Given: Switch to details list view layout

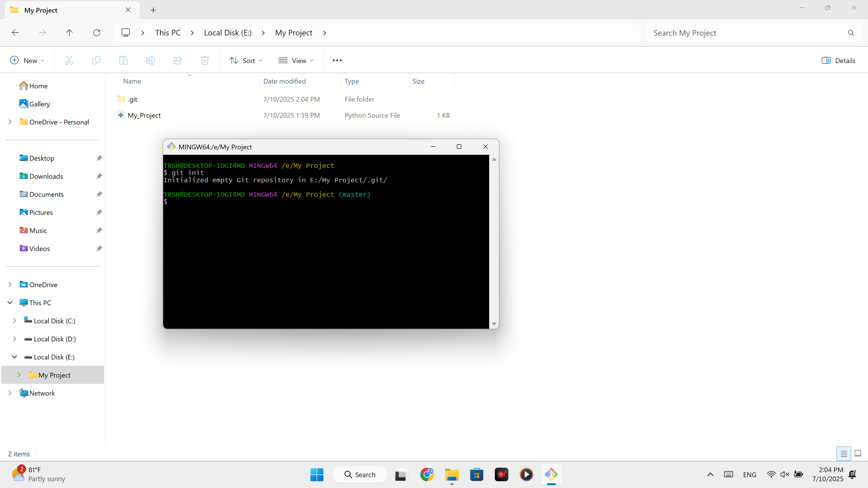Looking at the screenshot, I should [844, 454].
